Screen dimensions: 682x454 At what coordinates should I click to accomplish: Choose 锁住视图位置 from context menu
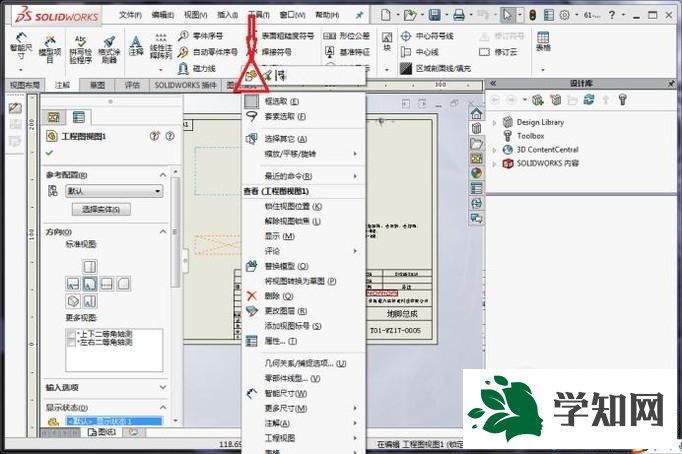(304, 206)
